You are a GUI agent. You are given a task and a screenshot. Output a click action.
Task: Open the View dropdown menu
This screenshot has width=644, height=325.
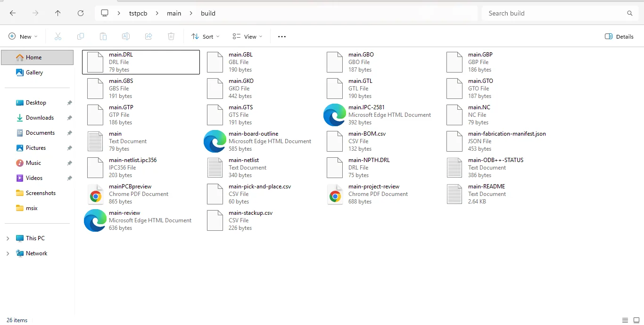point(248,36)
